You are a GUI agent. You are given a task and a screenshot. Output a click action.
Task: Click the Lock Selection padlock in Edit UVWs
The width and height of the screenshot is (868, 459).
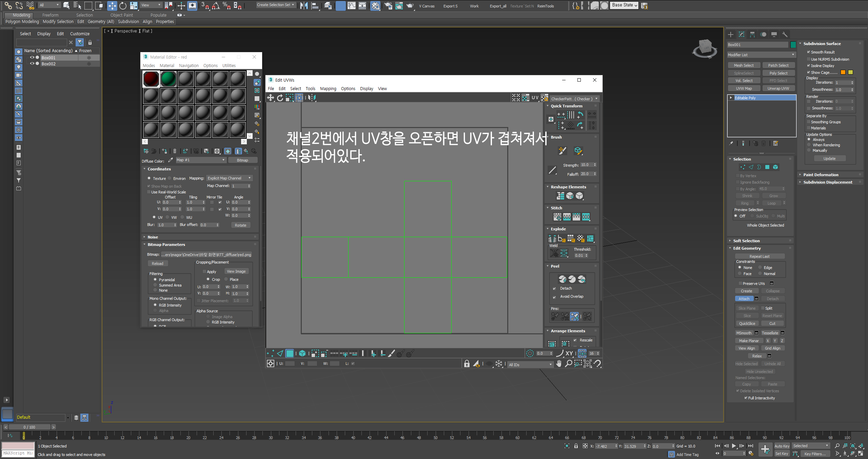pos(467,364)
